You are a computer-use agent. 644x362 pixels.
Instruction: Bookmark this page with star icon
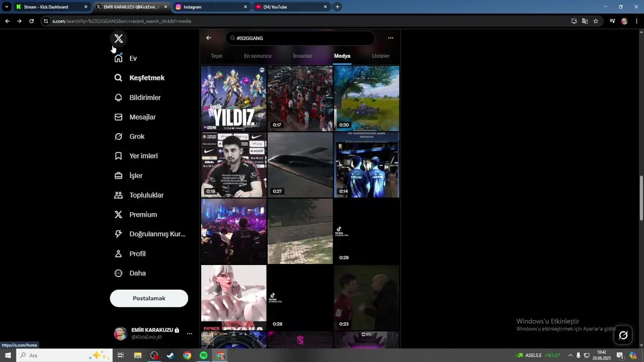coord(596,21)
